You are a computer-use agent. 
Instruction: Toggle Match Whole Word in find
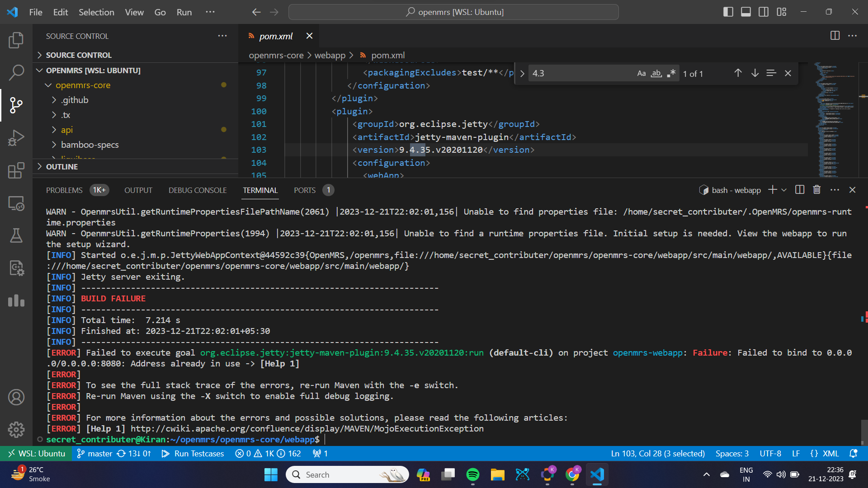click(656, 73)
